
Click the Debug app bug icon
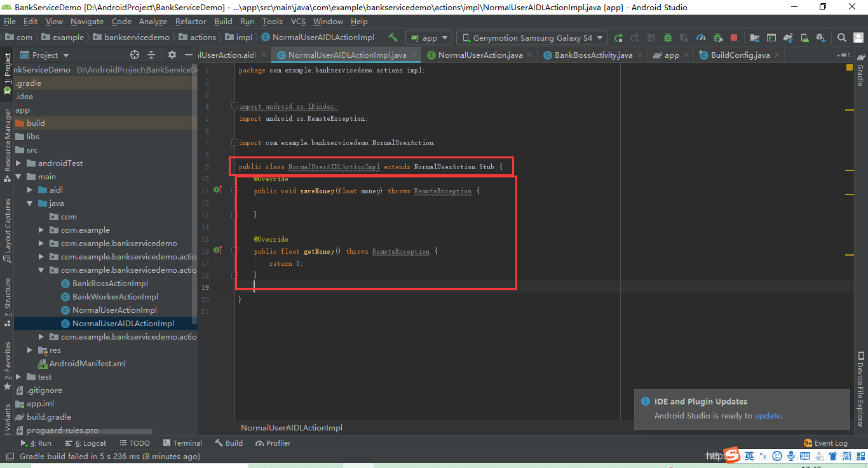tap(668, 38)
